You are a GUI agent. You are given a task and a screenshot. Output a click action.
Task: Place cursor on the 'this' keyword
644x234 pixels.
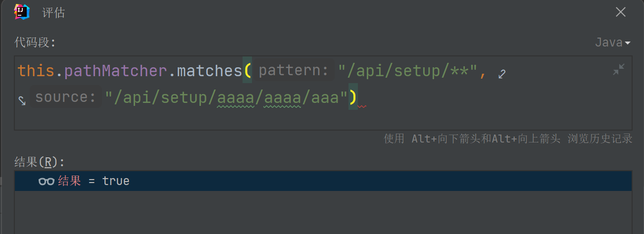click(x=36, y=71)
